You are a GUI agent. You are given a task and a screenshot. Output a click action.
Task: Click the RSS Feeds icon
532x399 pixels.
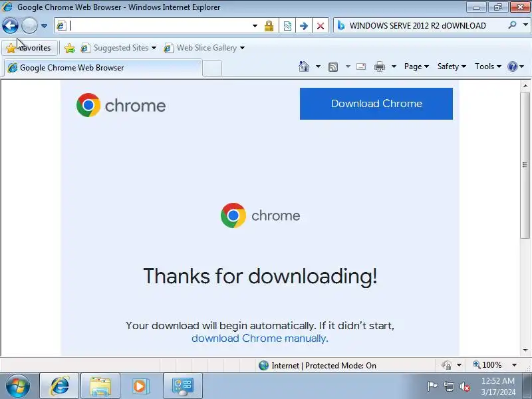333,67
